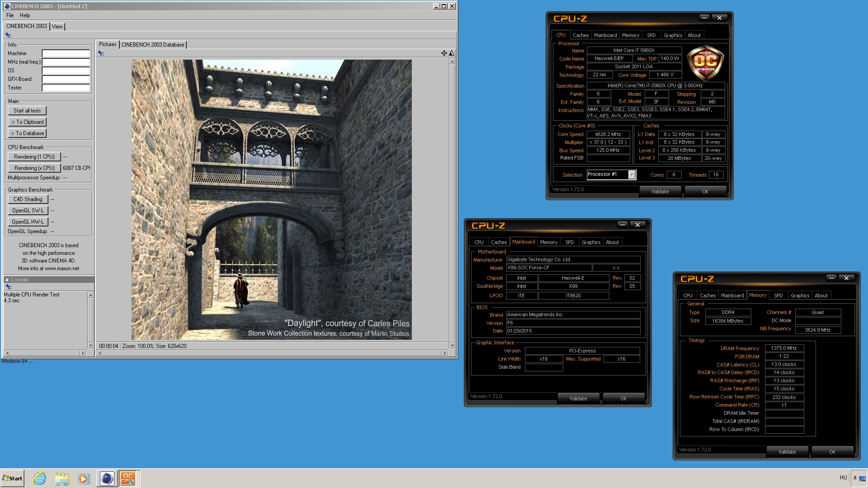This screenshot has width=868, height=488.
Task: Select the Pictures tab
Action: (108, 44)
